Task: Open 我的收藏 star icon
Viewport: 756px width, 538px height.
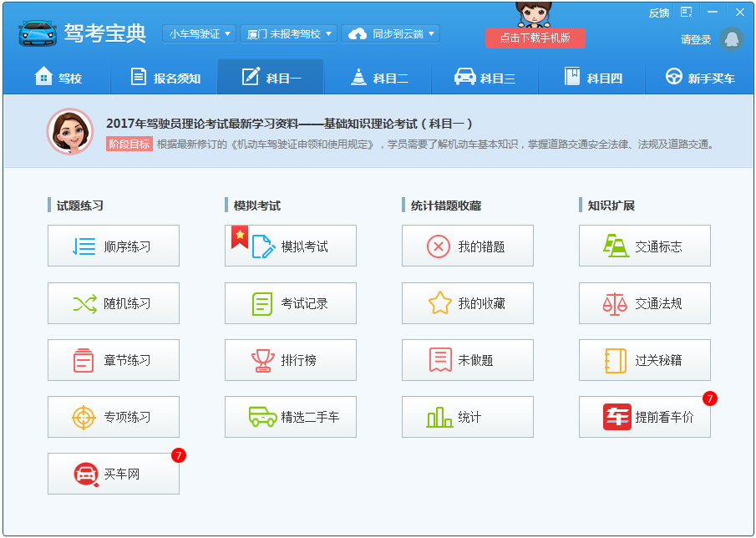Action: [x=439, y=303]
